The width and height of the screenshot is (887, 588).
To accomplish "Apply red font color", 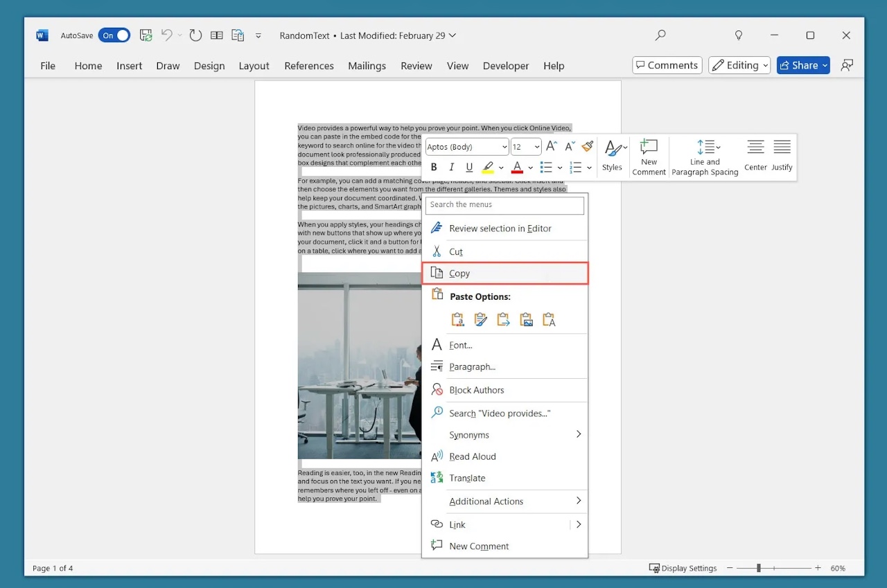I will coord(517,167).
